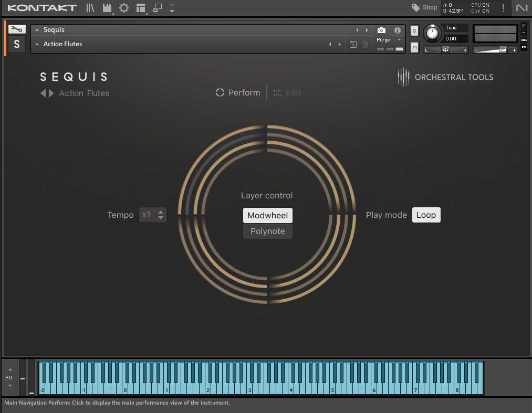Toggle the Loop play mode button
Screen dimensions: 532x413
coord(426,215)
